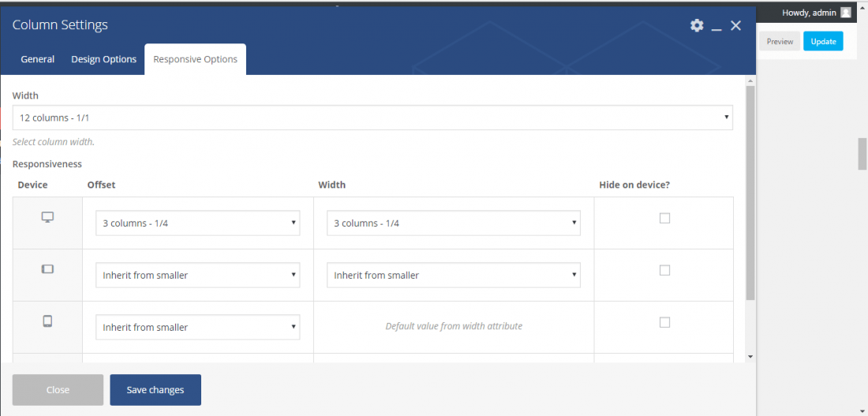Click the portrait tablet device icon

coord(47,320)
